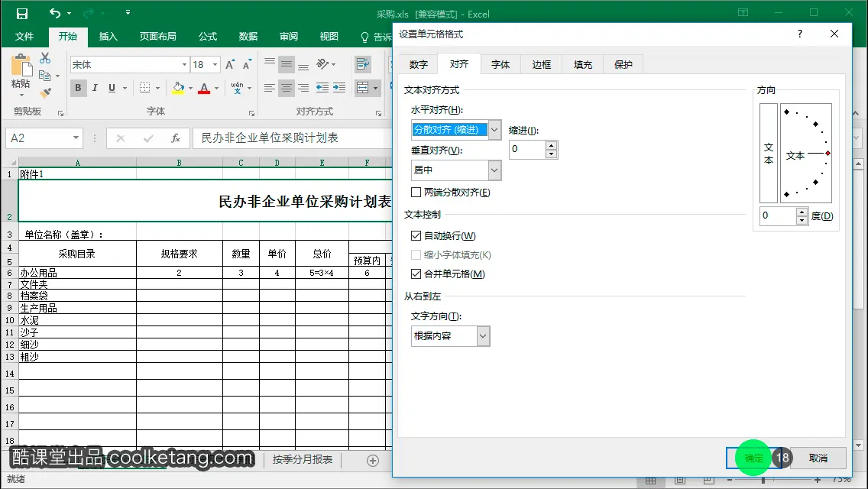Click the Fill color bucket icon

[178, 88]
